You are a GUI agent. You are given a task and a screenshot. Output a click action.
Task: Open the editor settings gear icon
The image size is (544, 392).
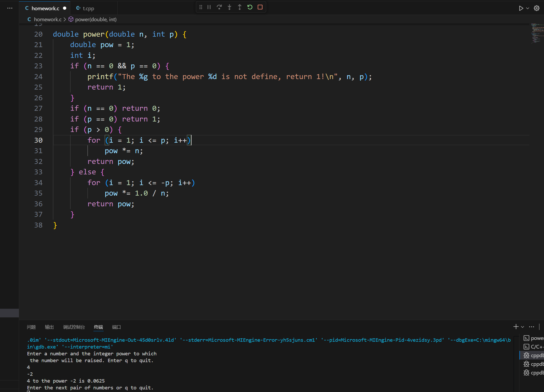536,8
